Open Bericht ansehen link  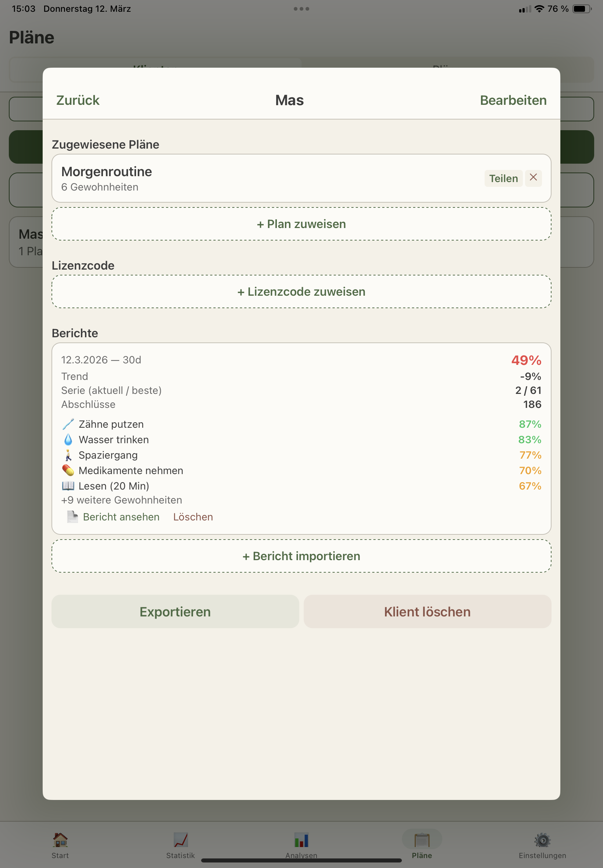point(121,516)
